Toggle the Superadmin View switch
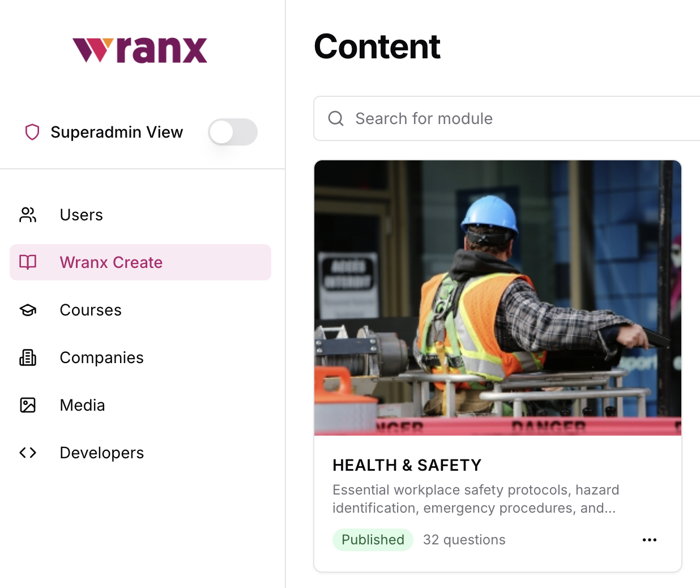The width and height of the screenshot is (700, 588). click(x=233, y=132)
